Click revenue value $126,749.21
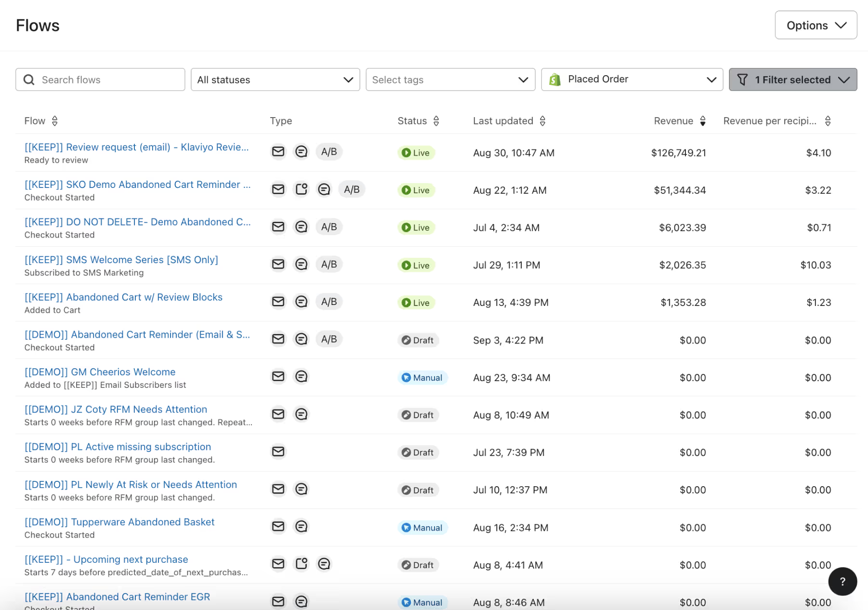 click(678, 153)
